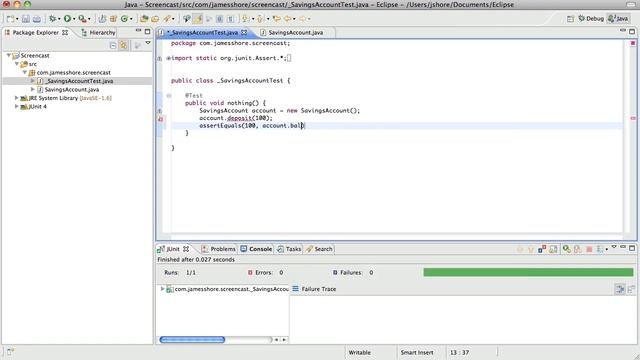Click the New Java Project icon

coord(102,19)
